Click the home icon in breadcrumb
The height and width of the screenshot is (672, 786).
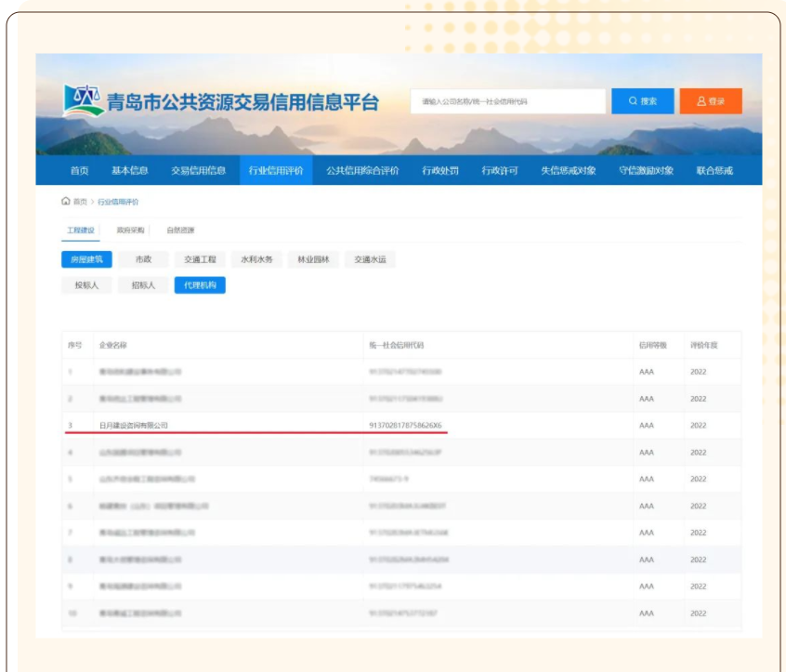[x=65, y=201]
